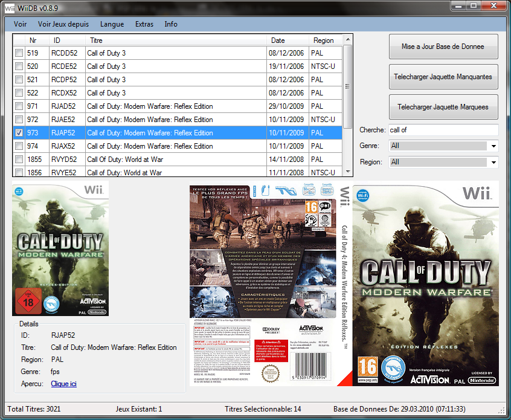Click the large full cover image
The height and width of the screenshot is (420, 511).
(344, 283)
